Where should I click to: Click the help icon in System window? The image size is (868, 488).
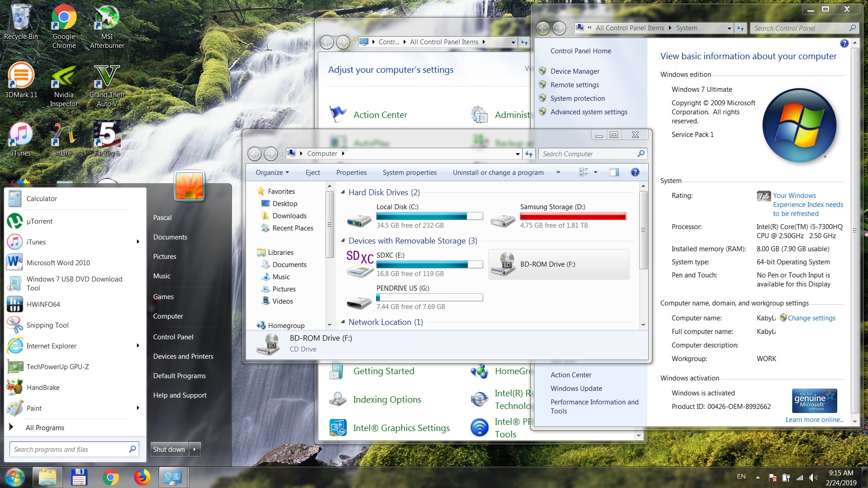pyautogui.click(x=844, y=43)
